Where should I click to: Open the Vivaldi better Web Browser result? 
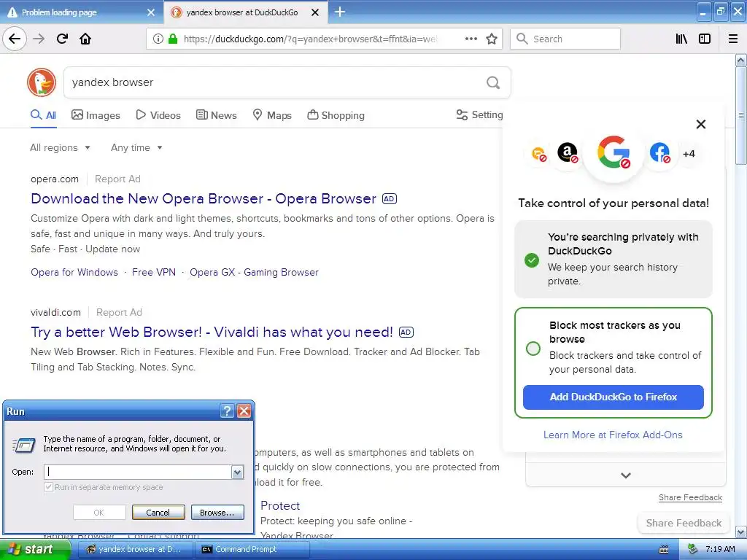(x=212, y=332)
